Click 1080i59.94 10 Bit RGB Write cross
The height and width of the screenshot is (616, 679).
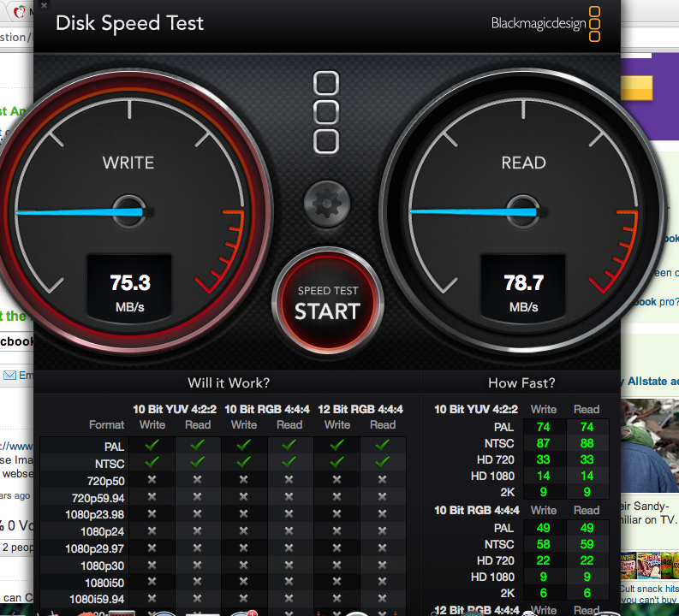[244, 598]
